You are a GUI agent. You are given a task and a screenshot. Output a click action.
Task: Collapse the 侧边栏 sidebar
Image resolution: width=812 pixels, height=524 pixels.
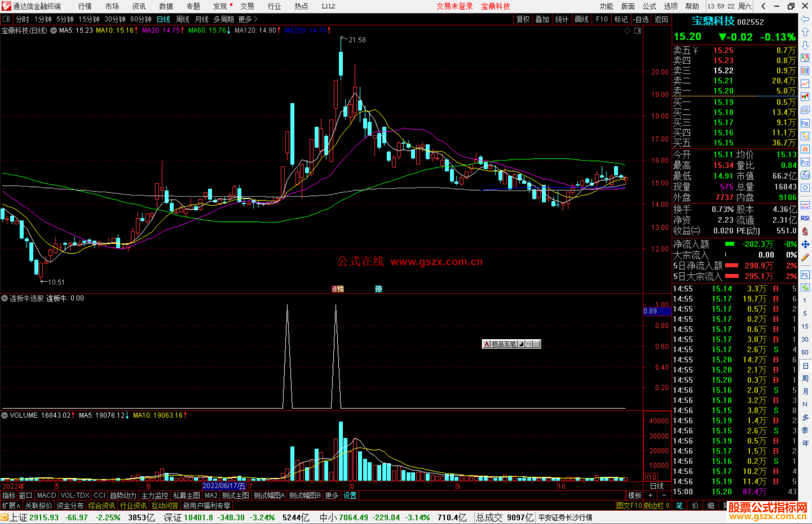(x=657, y=506)
